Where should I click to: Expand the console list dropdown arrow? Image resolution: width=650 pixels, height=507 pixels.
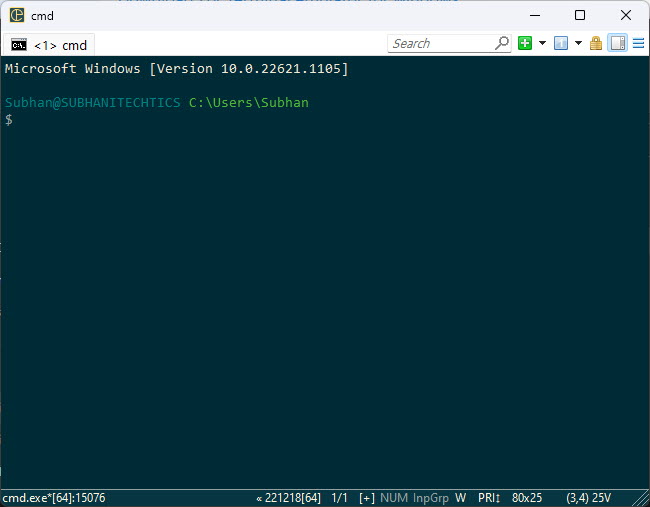(x=578, y=43)
